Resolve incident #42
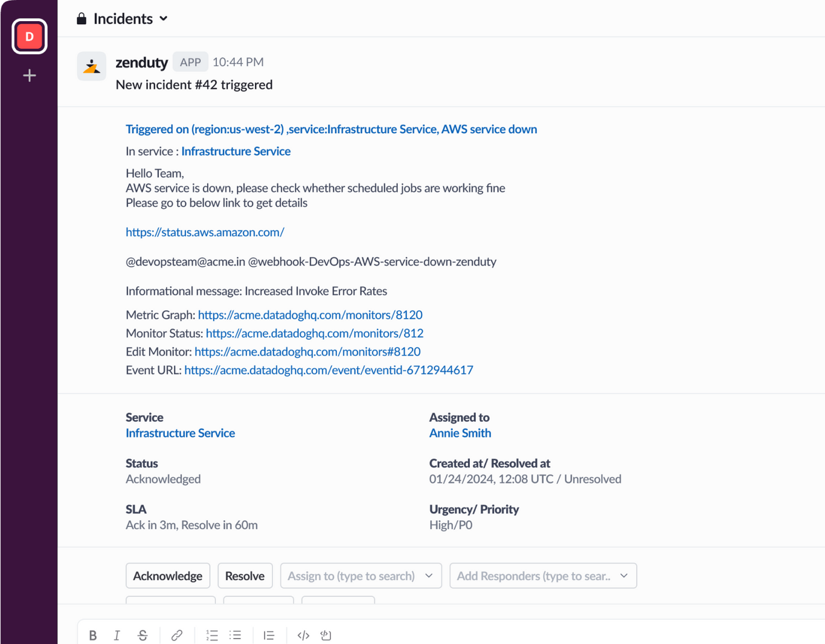The height and width of the screenshot is (644, 825). pyautogui.click(x=245, y=576)
